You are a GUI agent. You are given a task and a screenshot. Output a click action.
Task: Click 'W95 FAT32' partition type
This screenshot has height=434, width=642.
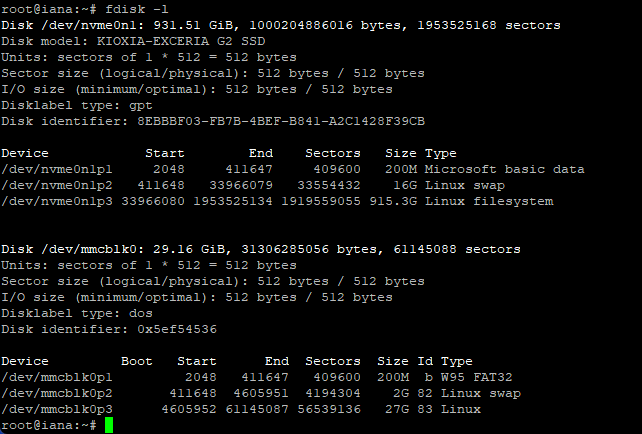pos(477,377)
